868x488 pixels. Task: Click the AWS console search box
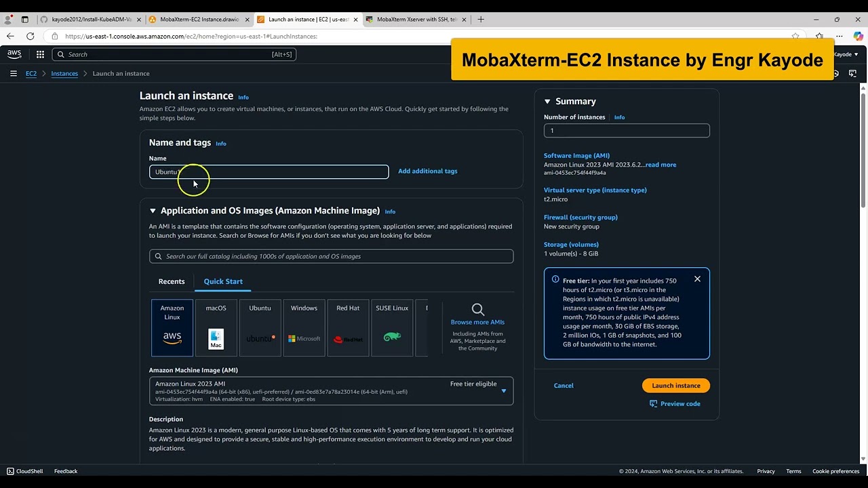point(174,54)
